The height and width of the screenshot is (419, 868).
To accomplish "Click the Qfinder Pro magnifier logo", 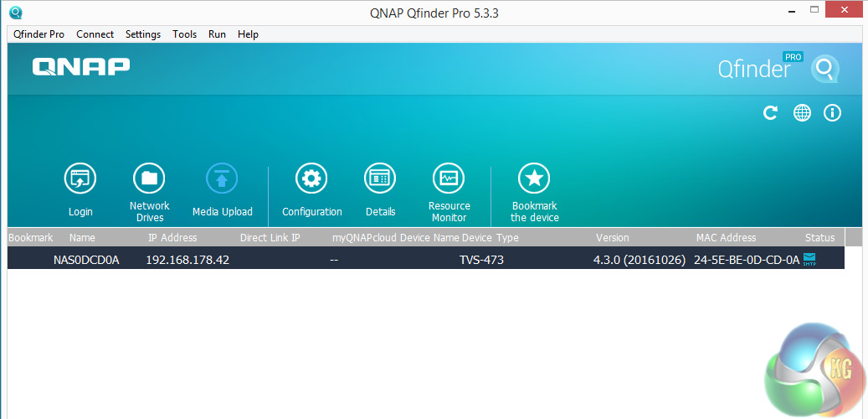I will (x=825, y=69).
